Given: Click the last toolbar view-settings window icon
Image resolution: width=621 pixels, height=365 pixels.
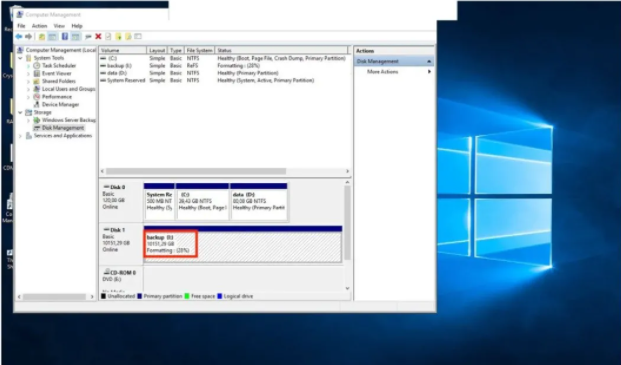Looking at the screenshot, I should (138, 36).
